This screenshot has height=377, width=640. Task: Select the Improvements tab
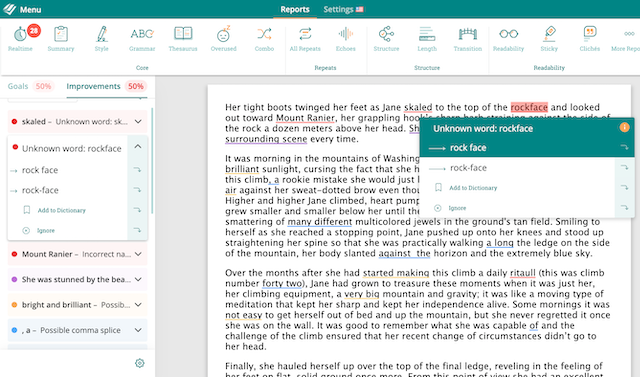93,86
